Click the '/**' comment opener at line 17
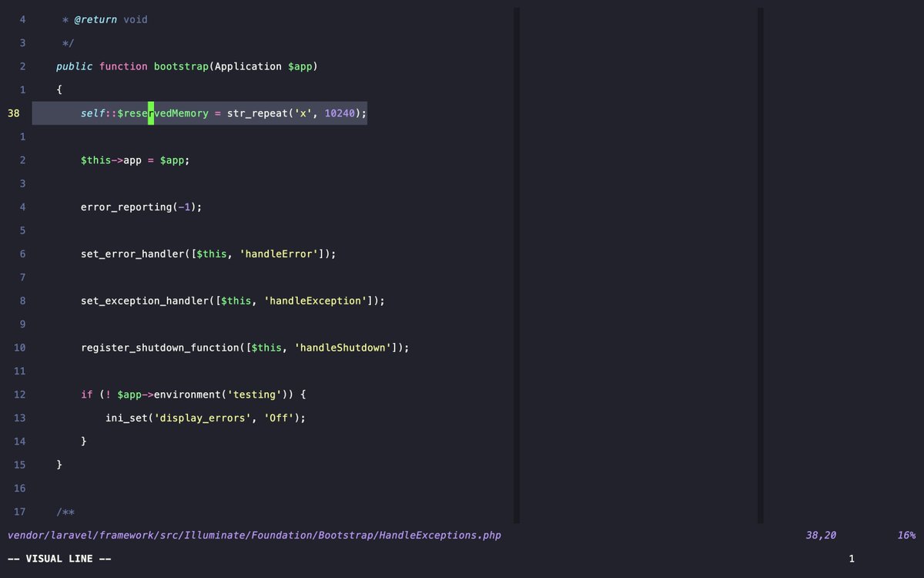 click(x=65, y=512)
